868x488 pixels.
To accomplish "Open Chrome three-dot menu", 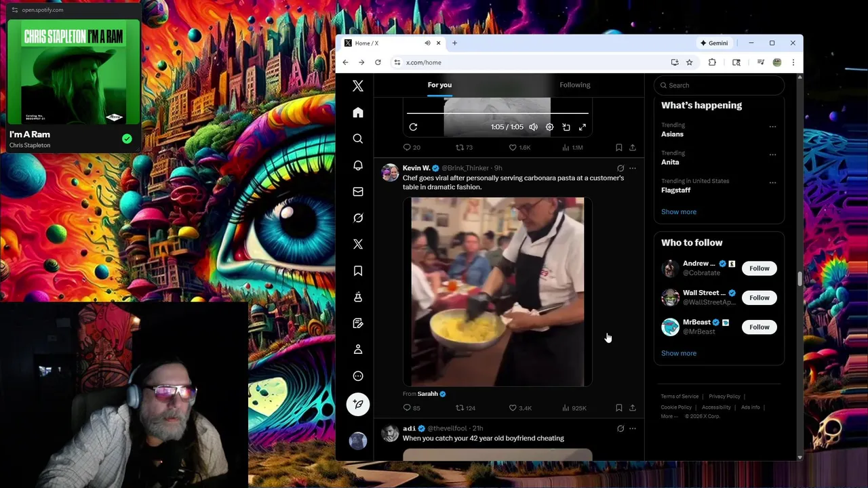I will click(793, 62).
